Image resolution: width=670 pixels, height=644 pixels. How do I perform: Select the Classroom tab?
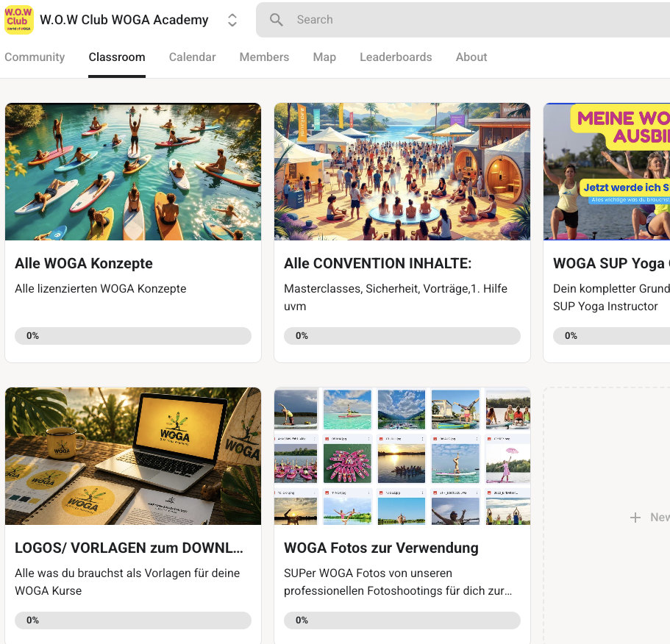coord(117,57)
